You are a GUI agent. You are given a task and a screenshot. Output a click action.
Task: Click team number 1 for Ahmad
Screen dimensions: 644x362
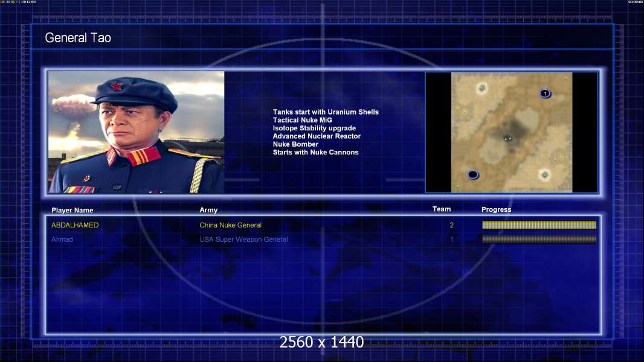pyautogui.click(x=452, y=240)
